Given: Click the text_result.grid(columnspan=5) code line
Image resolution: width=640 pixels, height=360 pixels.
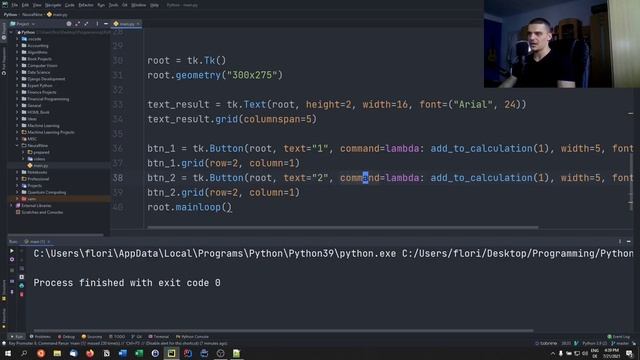Looking at the screenshot, I should [232, 119].
